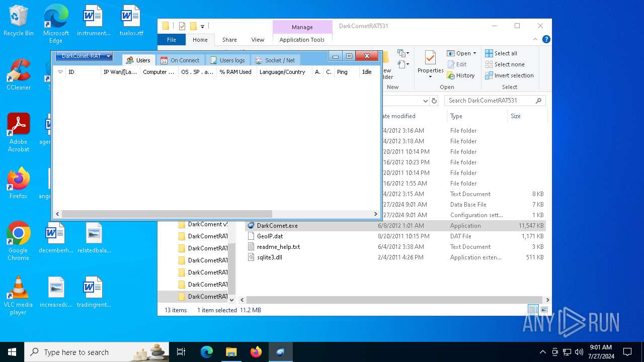Open the Explorer Help question mark icon
The height and width of the screenshot is (362, 644).
point(546,39)
